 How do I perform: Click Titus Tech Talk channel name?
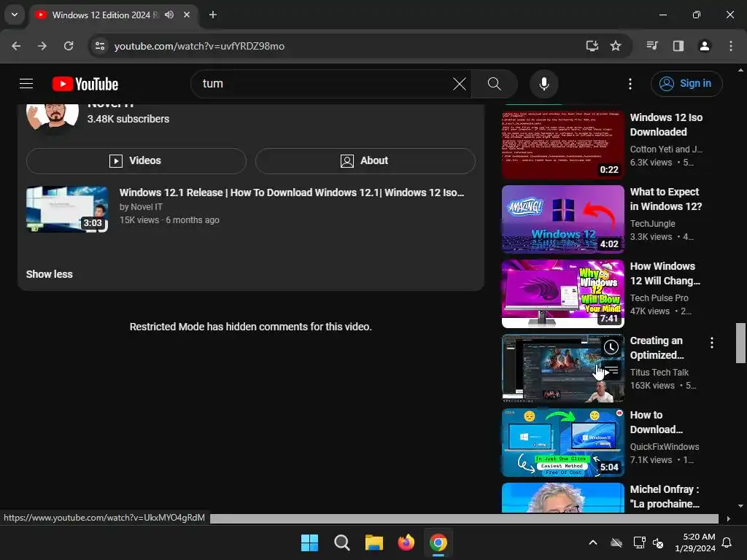tap(659, 373)
